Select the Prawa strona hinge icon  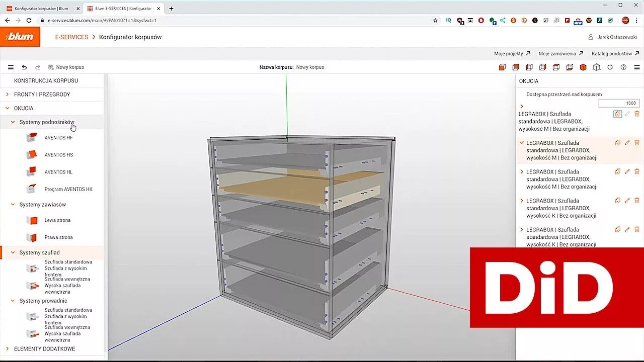point(32,237)
